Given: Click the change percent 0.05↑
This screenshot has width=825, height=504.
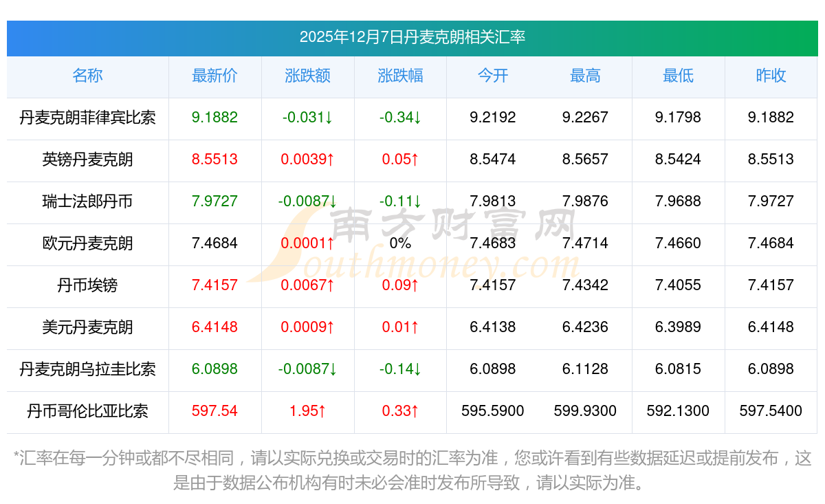Looking at the screenshot, I should click(400, 160).
